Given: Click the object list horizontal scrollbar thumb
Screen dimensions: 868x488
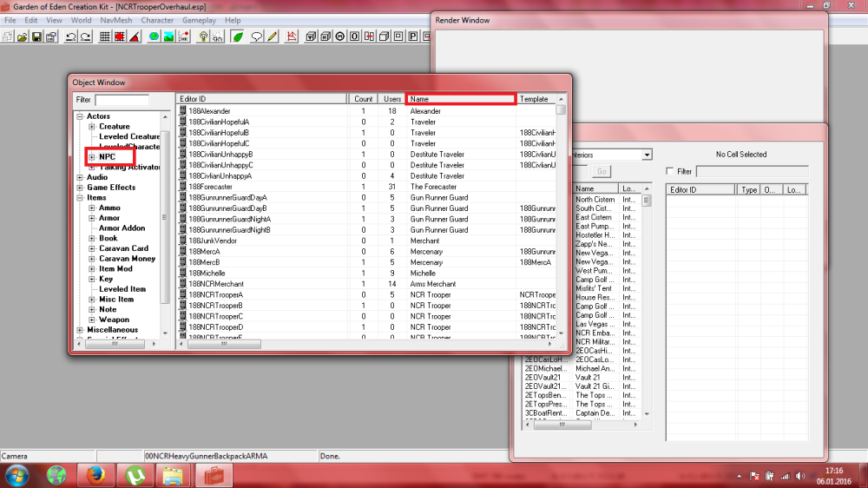Looking at the screenshot, I should (x=224, y=345).
